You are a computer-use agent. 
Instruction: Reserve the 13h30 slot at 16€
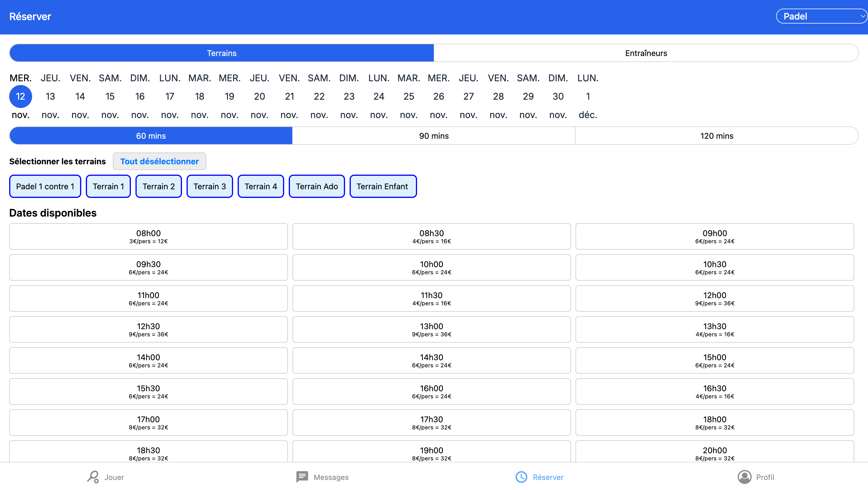click(x=714, y=329)
